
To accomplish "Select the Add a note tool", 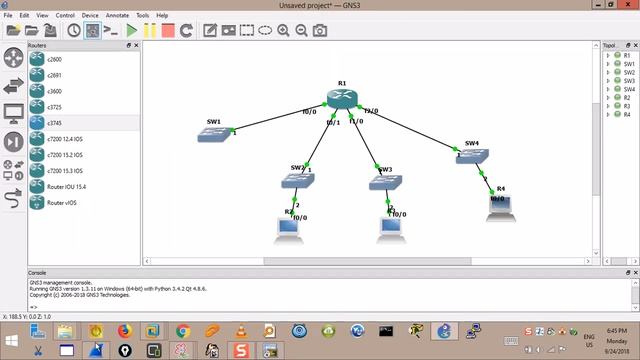I will (210, 31).
